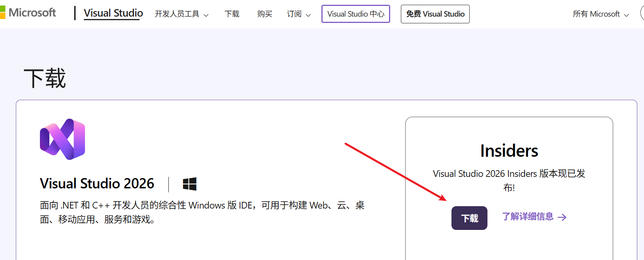Click the Visual Studio 2026 logo icon
Screen dimensions: 644x260
pos(62,139)
